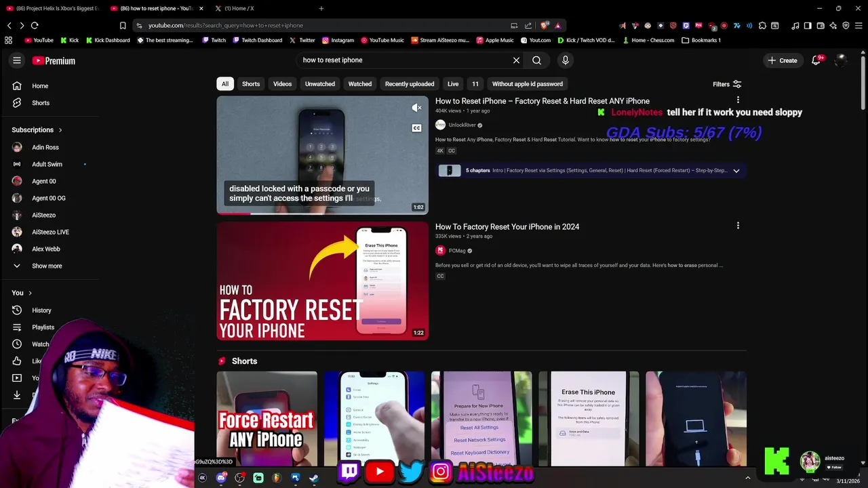Viewport: 868px width, 488px height.
Task: Filter by Recently uploaded chip
Action: point(410,84)
